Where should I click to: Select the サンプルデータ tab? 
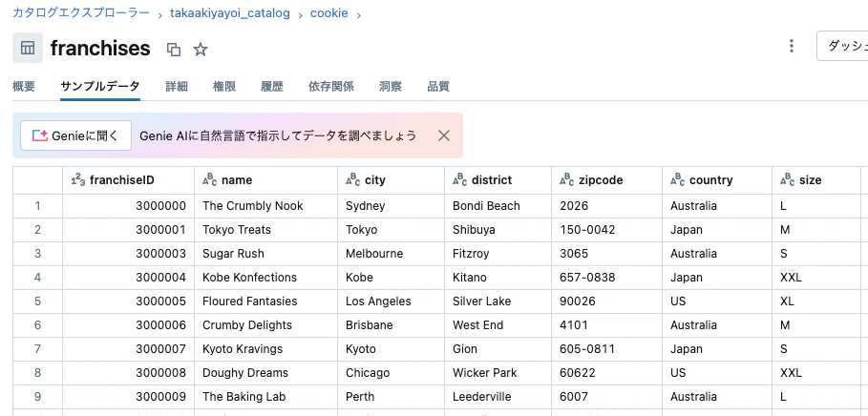[99, 86]
